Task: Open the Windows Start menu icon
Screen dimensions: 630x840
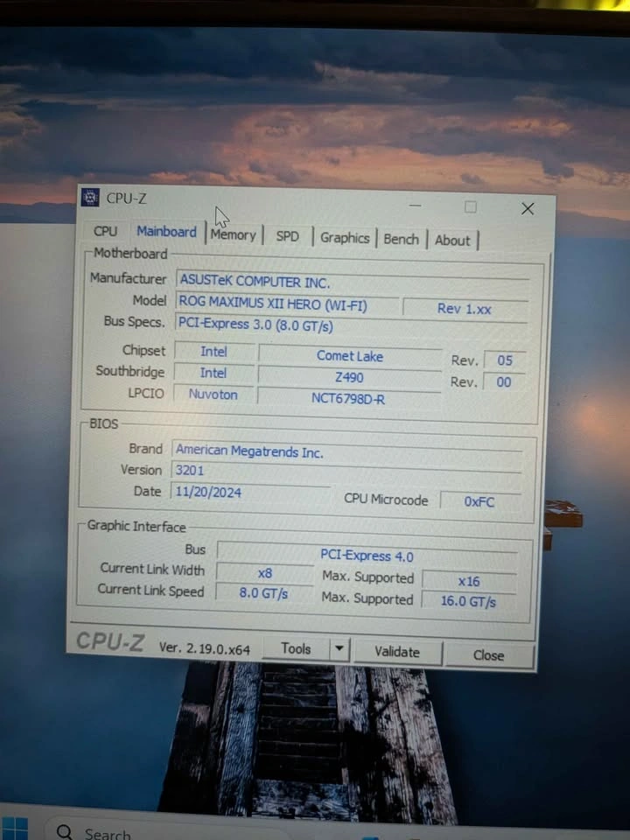Action: pos(15,829)
